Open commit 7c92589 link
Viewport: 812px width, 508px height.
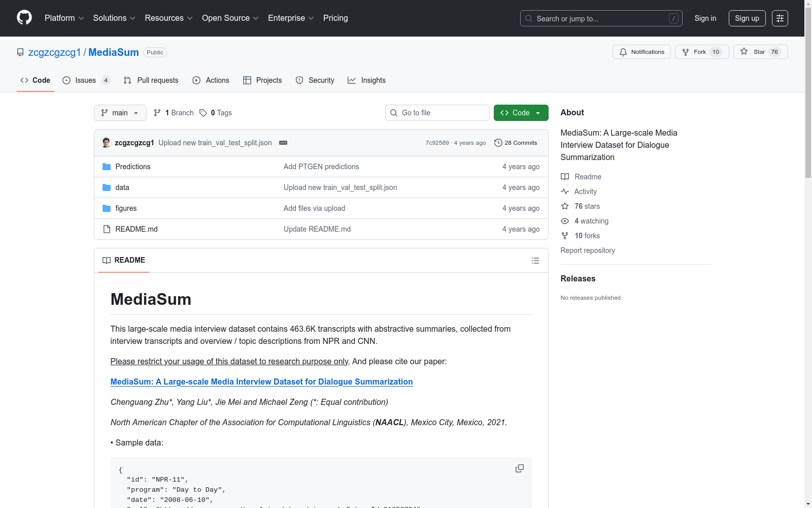point(437,143)
